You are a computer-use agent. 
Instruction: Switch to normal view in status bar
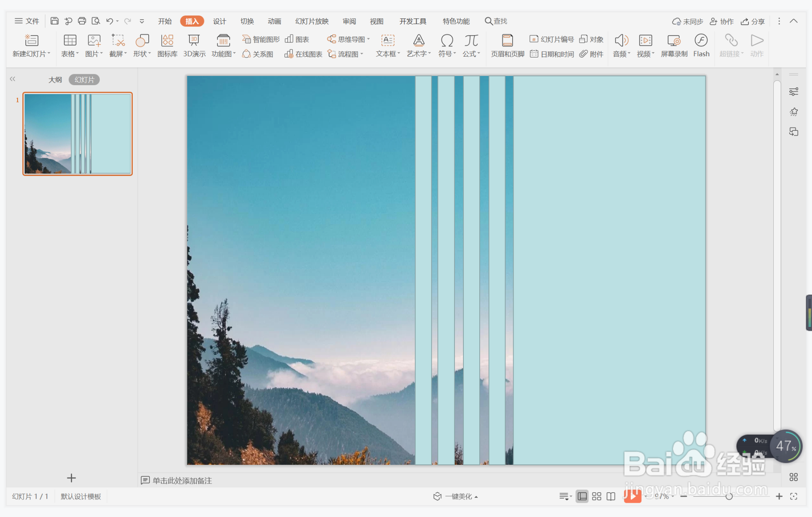click(582, 496)
